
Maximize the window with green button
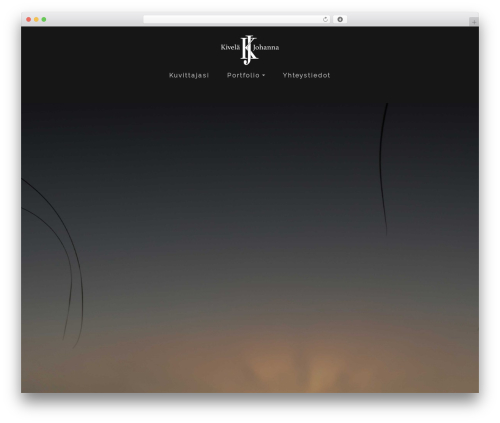coord(44,19)
